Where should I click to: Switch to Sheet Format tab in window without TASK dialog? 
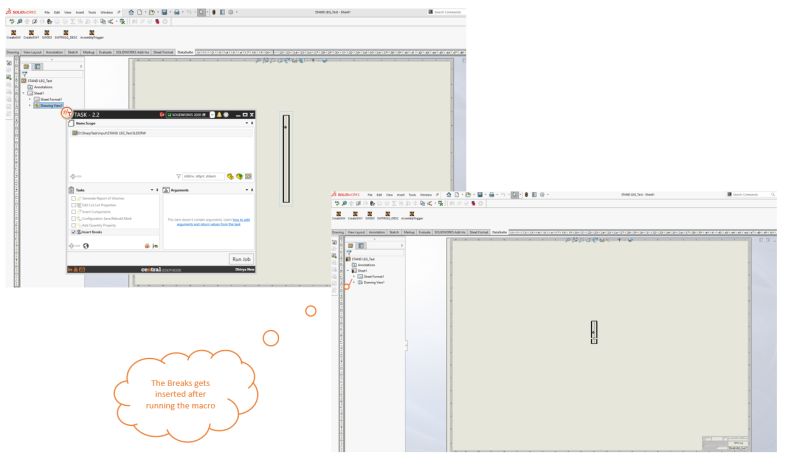tap(479, 232)
